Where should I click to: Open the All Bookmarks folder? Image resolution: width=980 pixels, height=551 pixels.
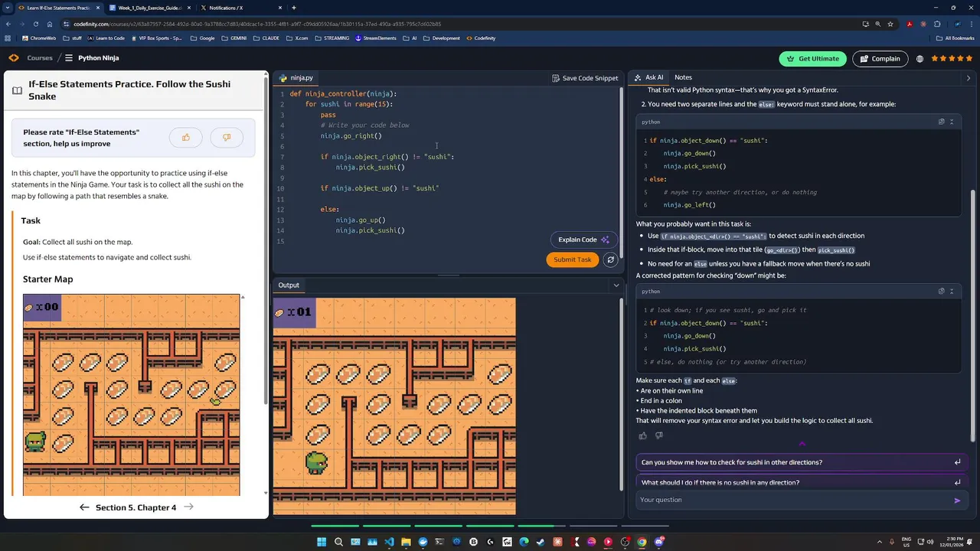click(x=955, y=38)
